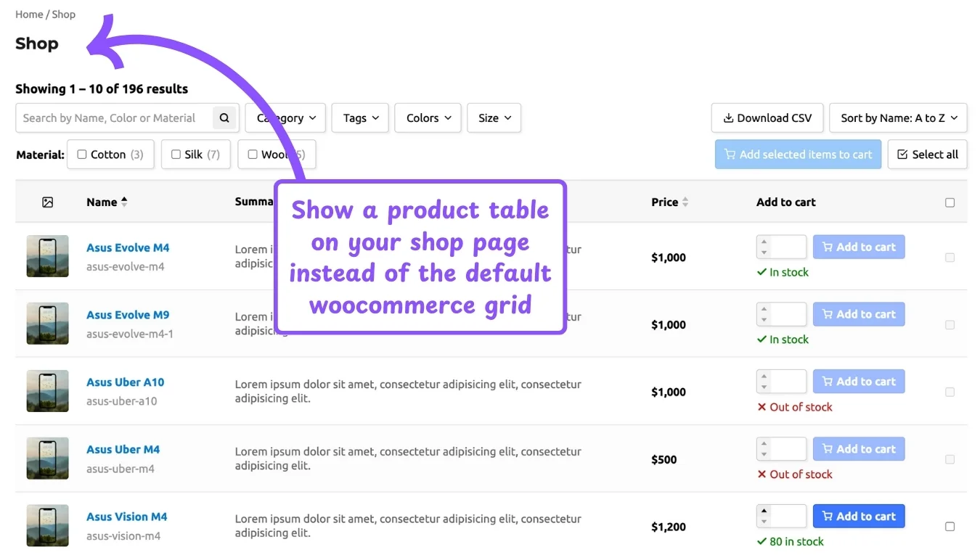Click the Select all button
980x555 pixels.
click(x=927, y=155)
